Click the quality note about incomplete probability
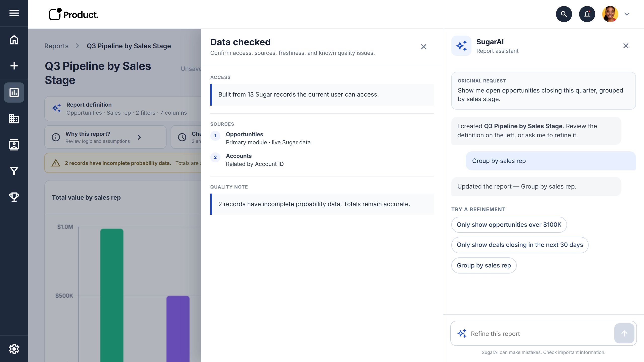Image resolution: width=644 pixels, height=362 pixels. click(322, 204)
